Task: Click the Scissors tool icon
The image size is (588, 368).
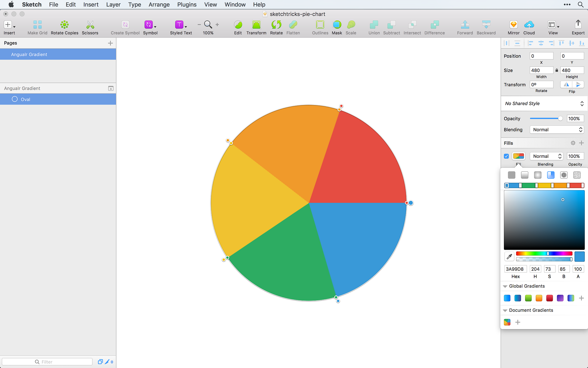Action: point(90,25)
